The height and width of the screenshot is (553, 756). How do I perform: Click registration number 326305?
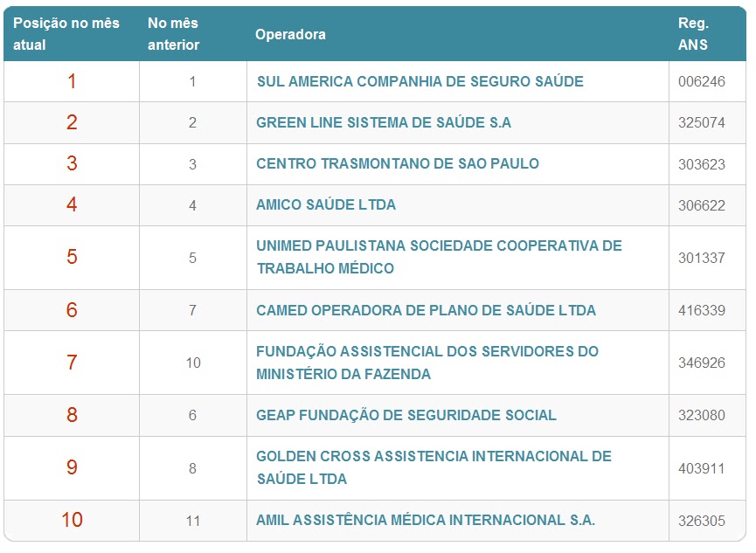click(701, 521)
